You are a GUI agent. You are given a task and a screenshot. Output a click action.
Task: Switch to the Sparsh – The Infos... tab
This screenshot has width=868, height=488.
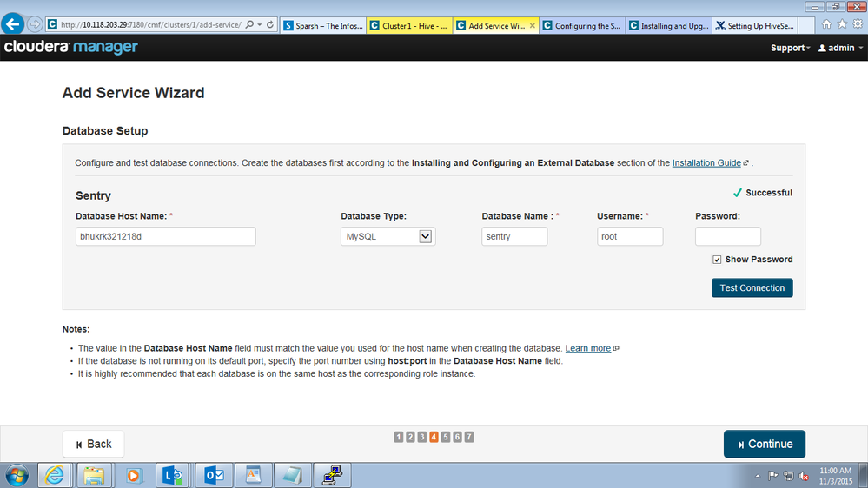click(x=323, y=25)
